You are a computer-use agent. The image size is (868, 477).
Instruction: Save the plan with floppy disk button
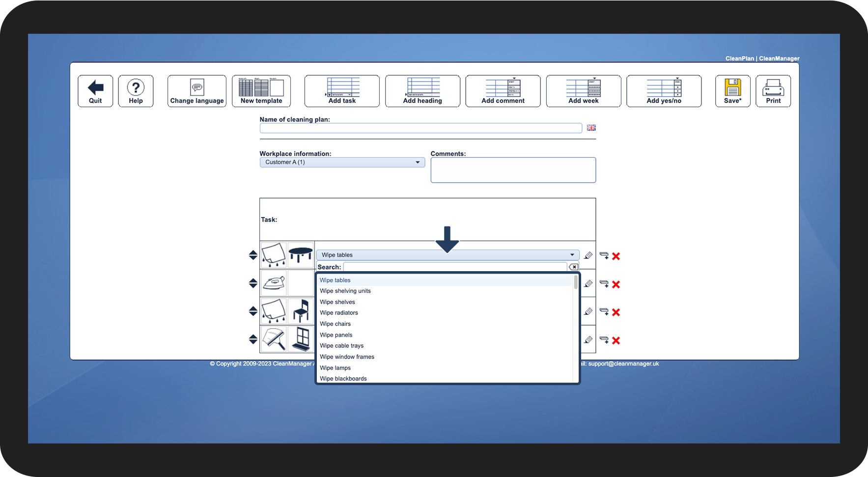[x=733, y=91]
